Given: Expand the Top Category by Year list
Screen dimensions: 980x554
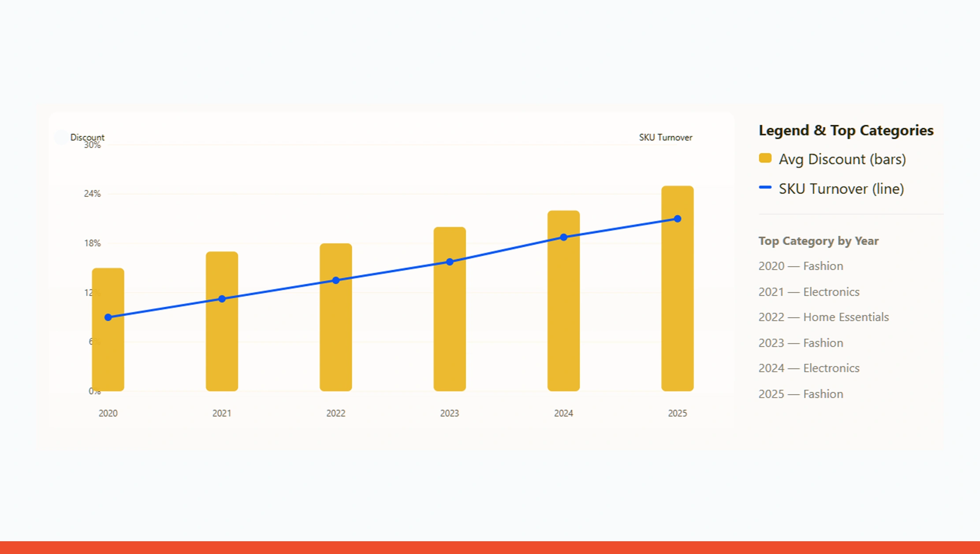Looking at the screenshot, I should click(818, 241).
